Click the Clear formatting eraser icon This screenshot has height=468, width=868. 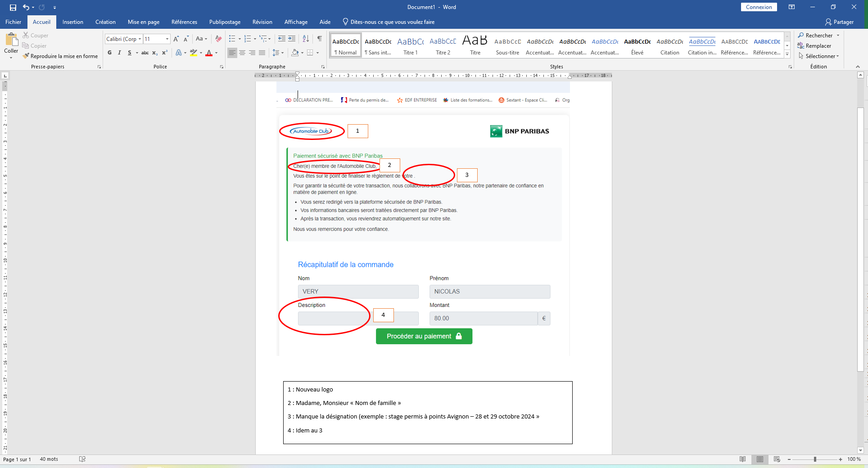[x=218, y=39]
